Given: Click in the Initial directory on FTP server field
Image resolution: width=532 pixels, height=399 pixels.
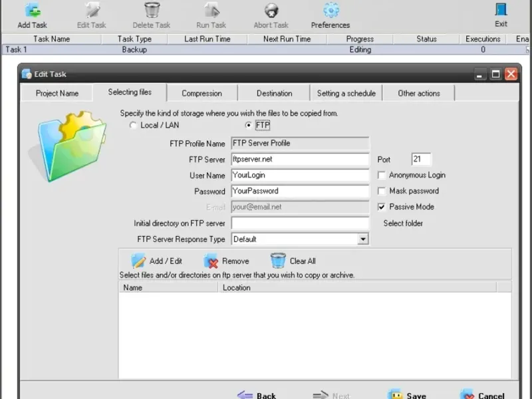Looking at the screenshot, I should click(x=300, y=223).
